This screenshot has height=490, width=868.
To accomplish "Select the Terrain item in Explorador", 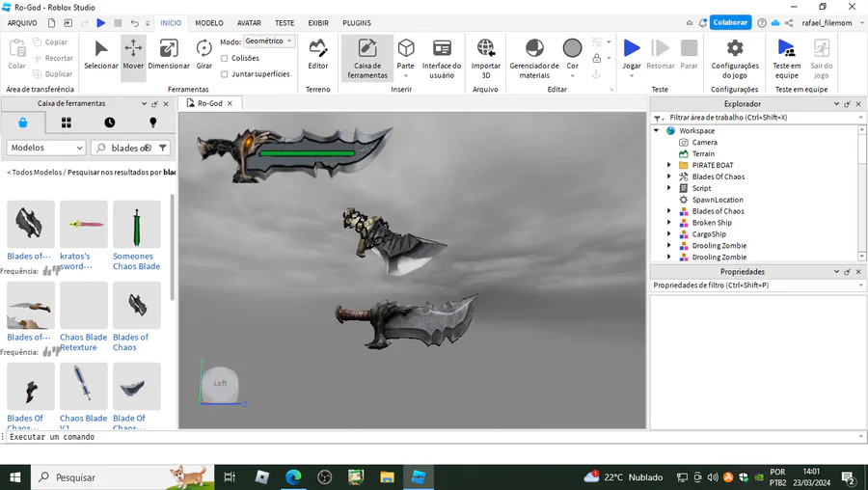I will [703, 154].
